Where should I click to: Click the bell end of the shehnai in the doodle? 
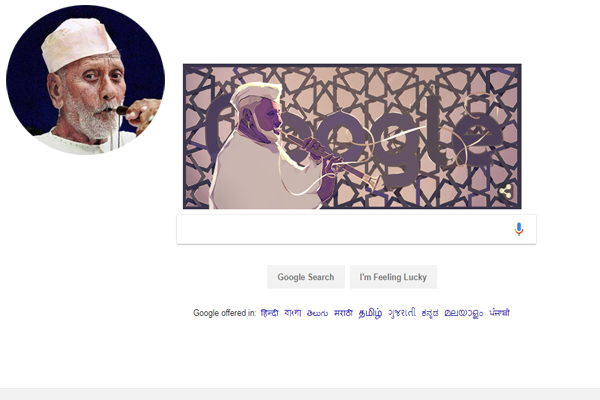[370, 181]
